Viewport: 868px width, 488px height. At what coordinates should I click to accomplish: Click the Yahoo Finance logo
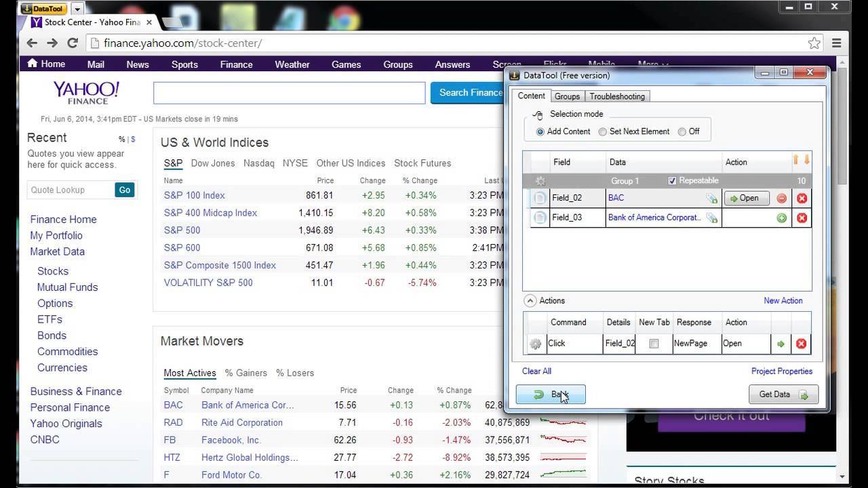point(87,93)
